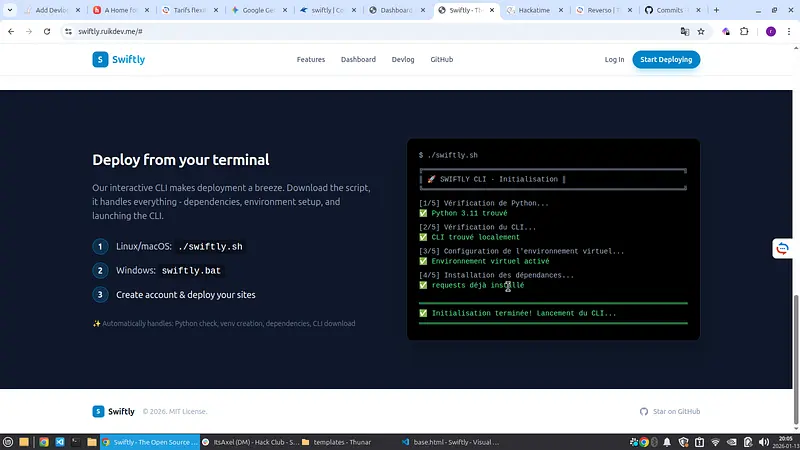Click the Log In link

tap(614, 60)
